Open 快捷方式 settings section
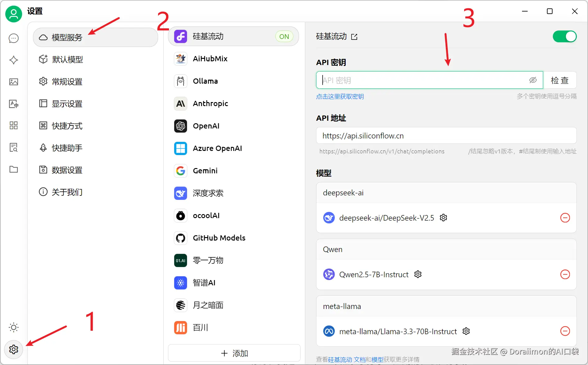The image size is (588, 365). (x=96, y=126)
